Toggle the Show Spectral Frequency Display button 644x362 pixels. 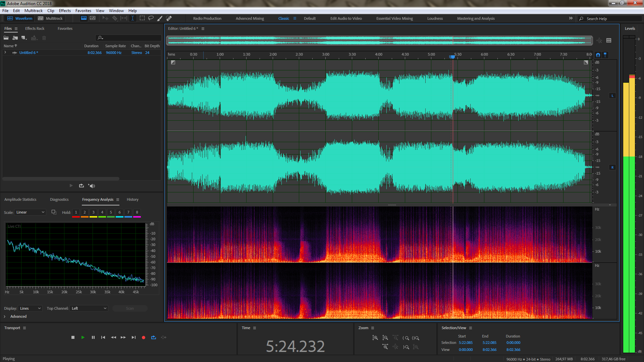(x=84, y=18)
